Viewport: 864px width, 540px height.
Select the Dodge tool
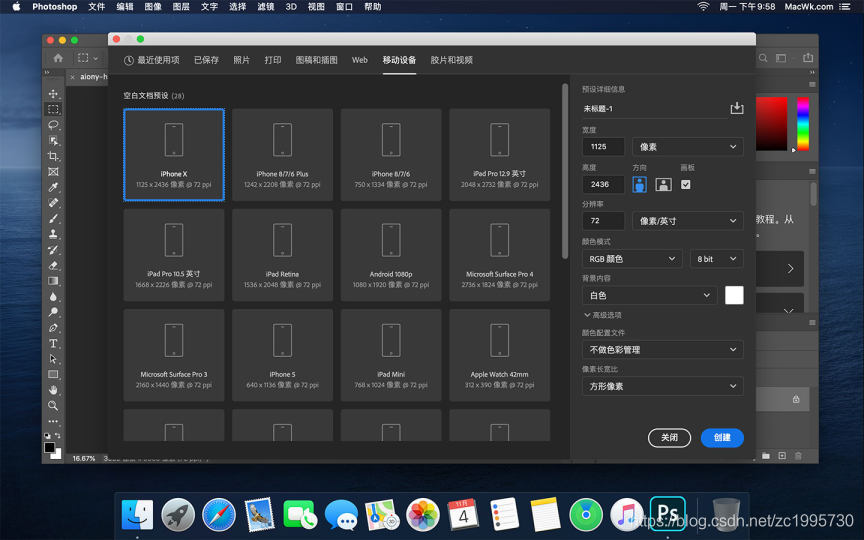click(53, 312)
